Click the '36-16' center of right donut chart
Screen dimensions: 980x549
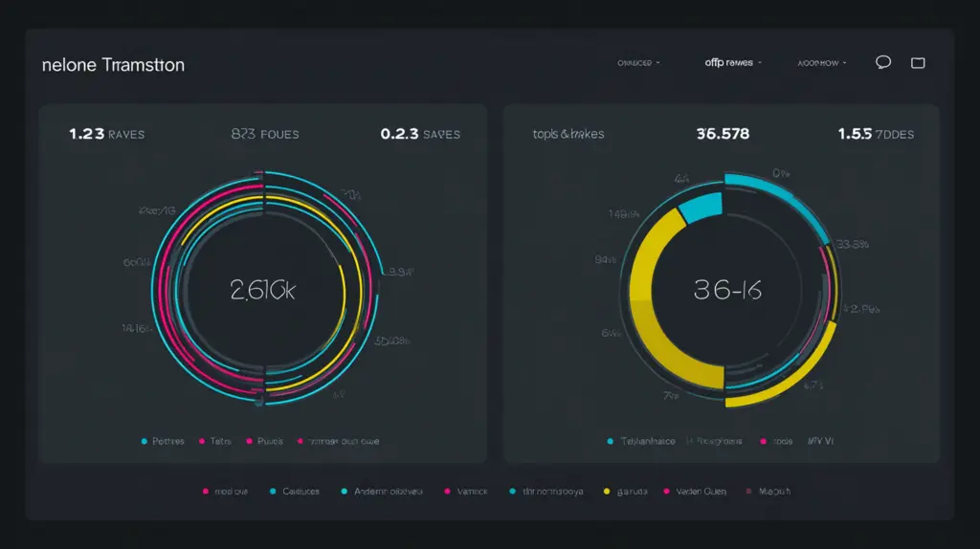728,291
